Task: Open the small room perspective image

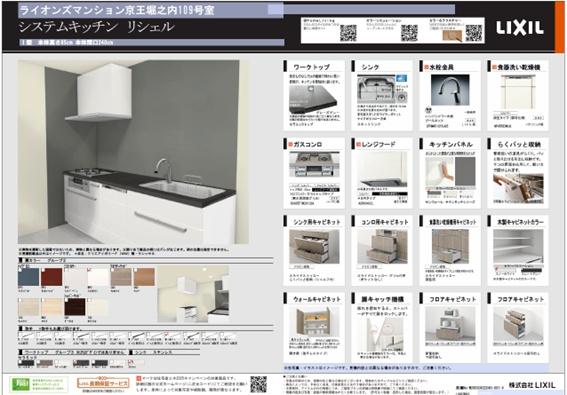Action: [193, 294]
